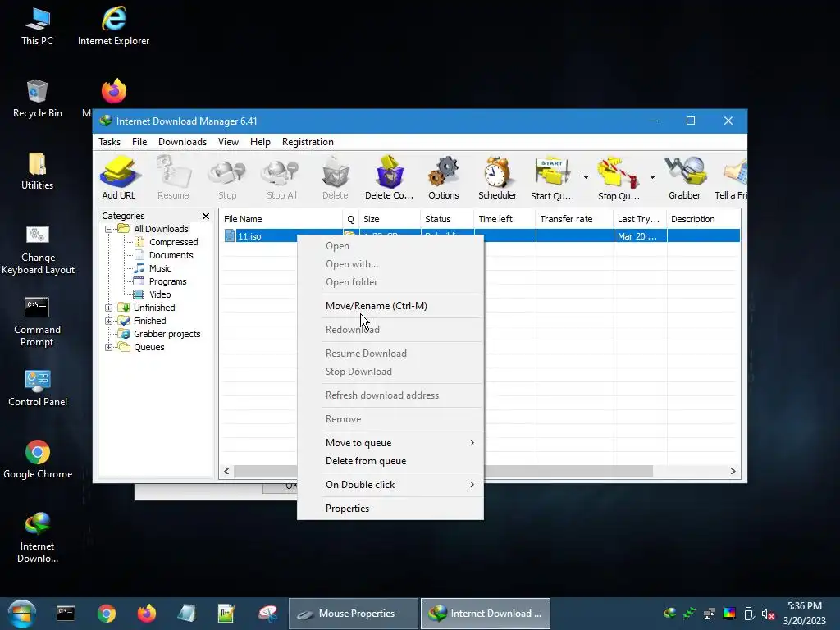Open the Registration menu
The image size is (840, 630).
click(x=308, y=142)
